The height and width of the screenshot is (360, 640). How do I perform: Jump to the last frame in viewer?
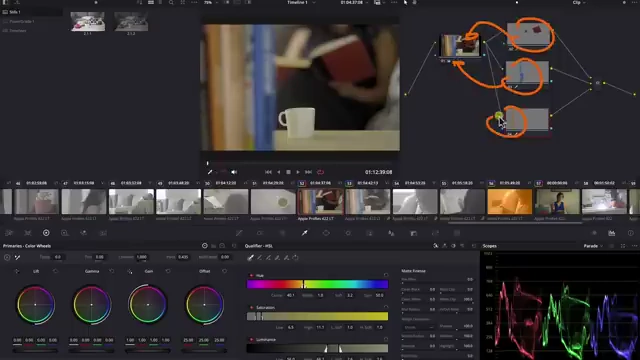309,172
